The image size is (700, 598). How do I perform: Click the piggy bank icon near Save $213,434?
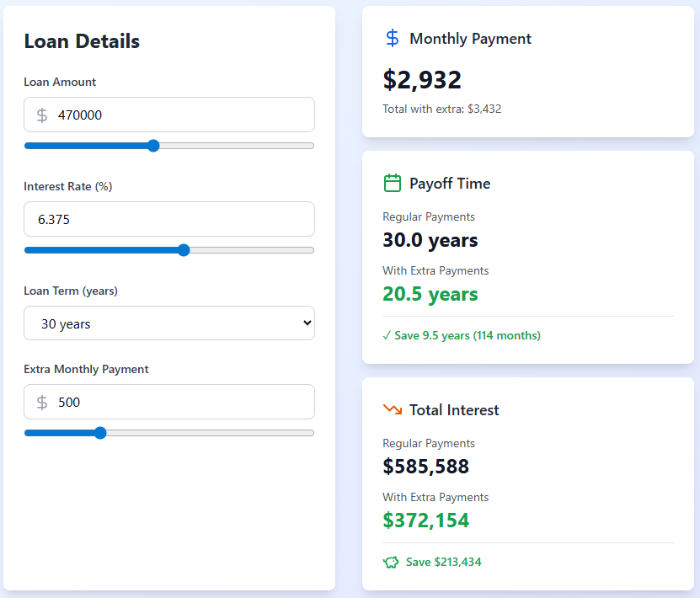(x=391, y=562)
